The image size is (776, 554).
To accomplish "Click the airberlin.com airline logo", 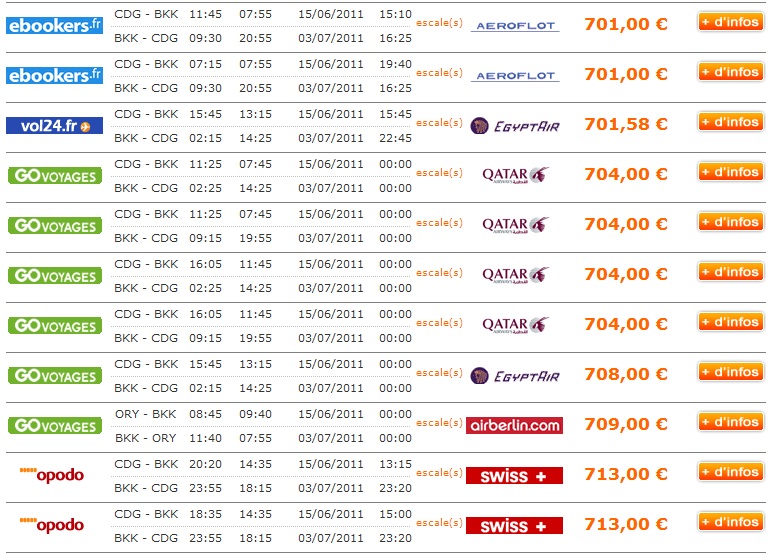I will tap(514, 425).
